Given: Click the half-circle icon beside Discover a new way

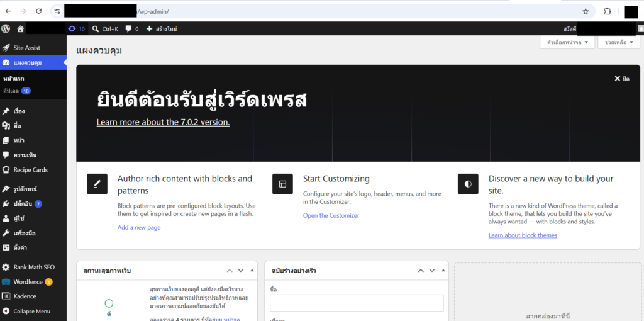Looking at the screenshot, I should 468,184.
